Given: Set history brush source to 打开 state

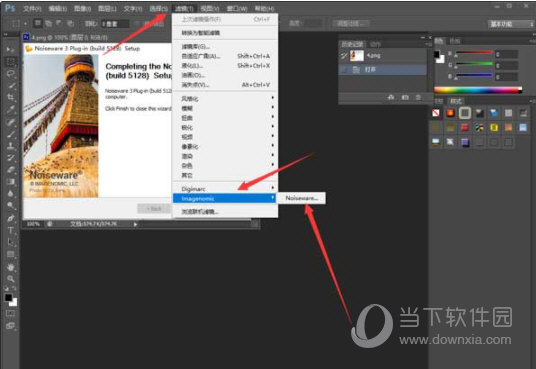Looking at the screenshot, I should pos(344,70).
